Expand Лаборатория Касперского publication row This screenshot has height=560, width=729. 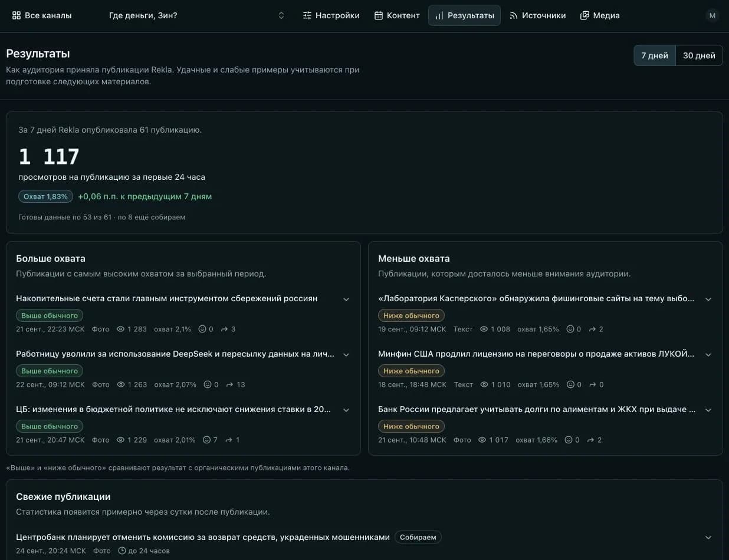(x=708, y=299)
